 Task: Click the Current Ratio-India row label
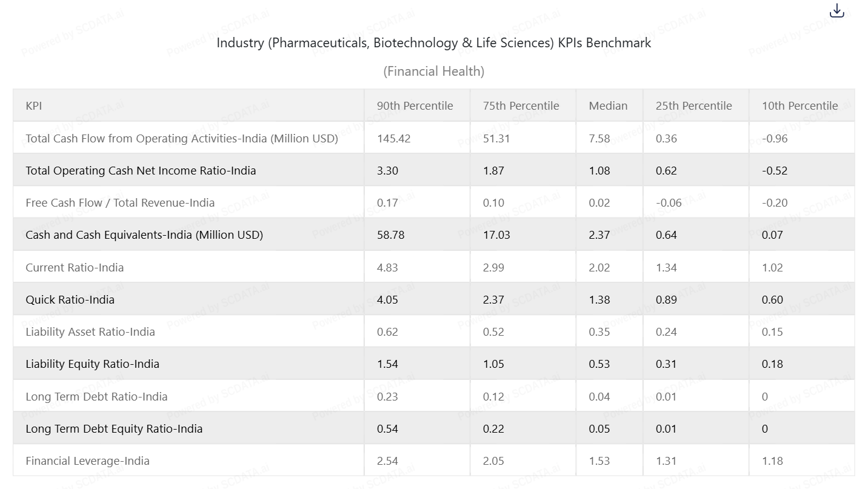75,267
